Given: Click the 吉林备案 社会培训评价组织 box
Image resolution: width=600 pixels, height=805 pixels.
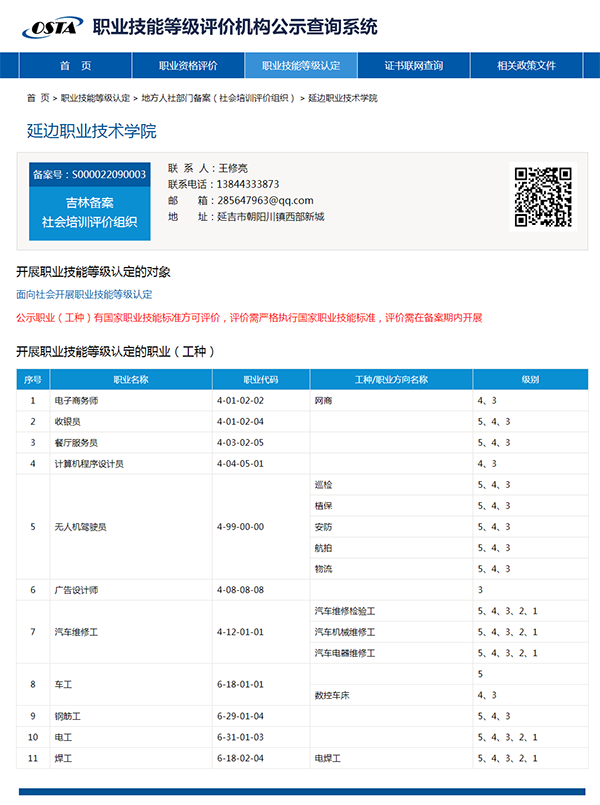Looking at the screenshot, I should [x=89, y=212].
